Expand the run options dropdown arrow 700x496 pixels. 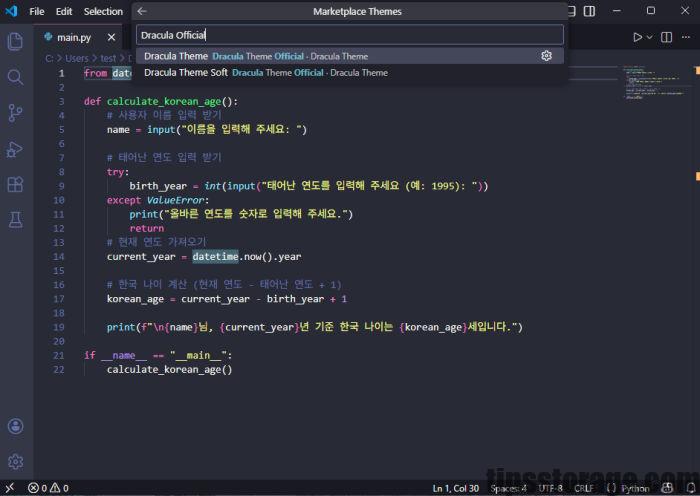point(650,37)
